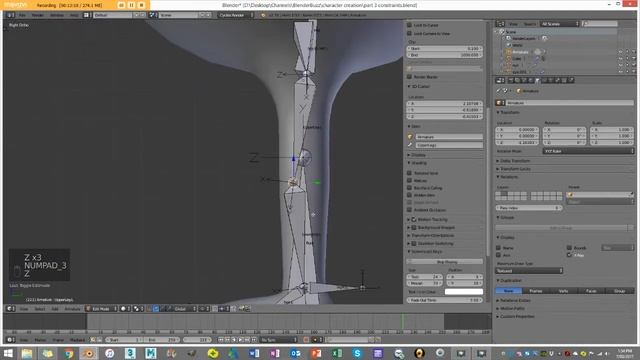This screenshot has height=360, width=640.
Task: Open the Edit Mode selector dropdown
Action: pyautogui.click(x=101, y=309)
